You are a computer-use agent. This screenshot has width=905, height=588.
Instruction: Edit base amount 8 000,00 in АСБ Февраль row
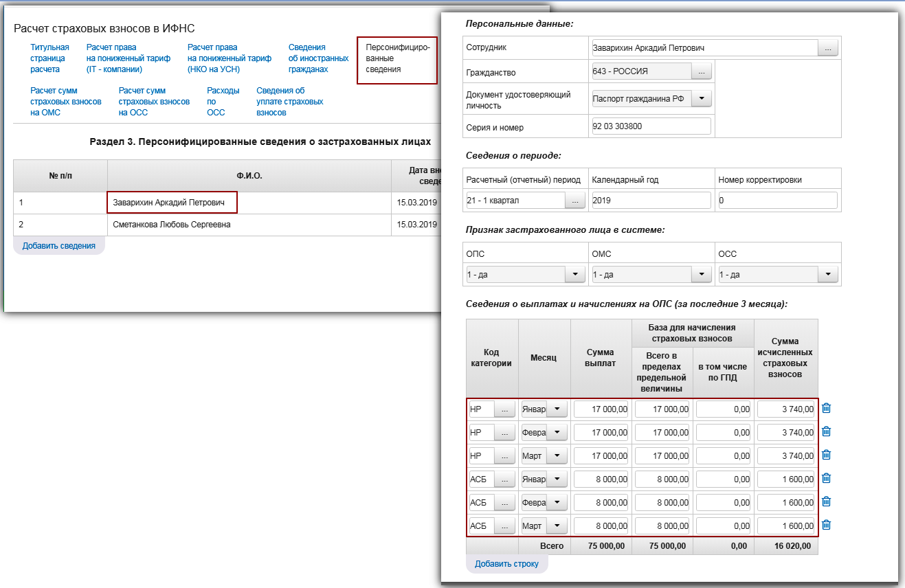(x=662, y=503)
